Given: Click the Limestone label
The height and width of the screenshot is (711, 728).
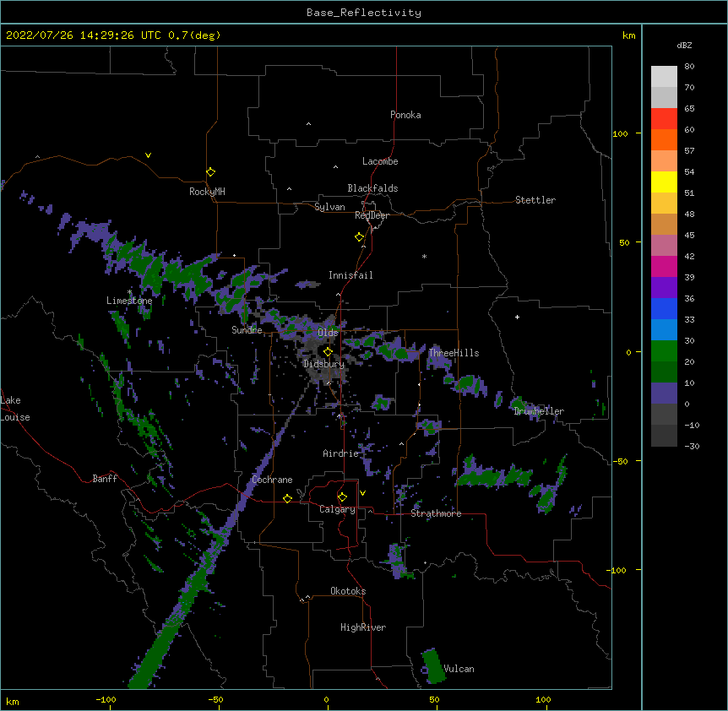Looking at the screenshot, I should click(129, 301).
